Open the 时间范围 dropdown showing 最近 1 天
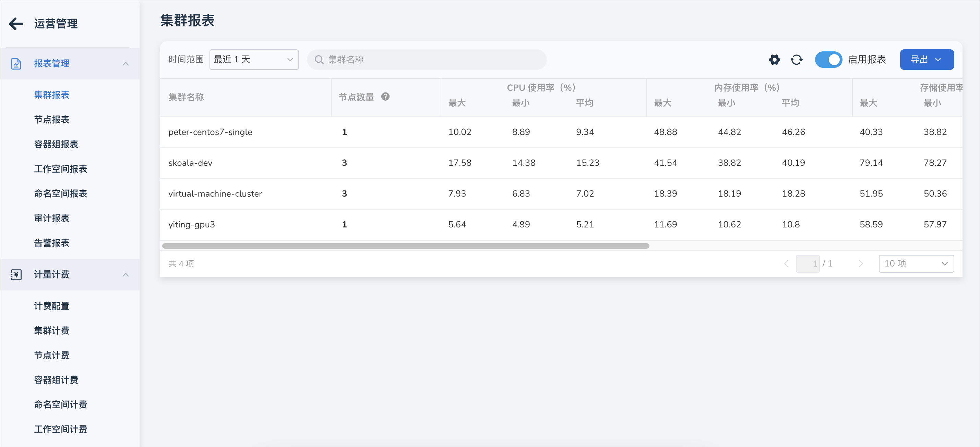 (x=254, y=60)
